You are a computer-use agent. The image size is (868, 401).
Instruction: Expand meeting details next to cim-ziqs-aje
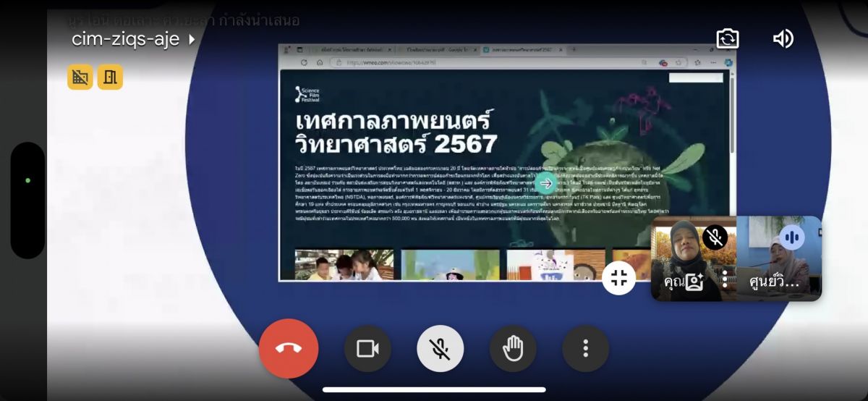192,39
